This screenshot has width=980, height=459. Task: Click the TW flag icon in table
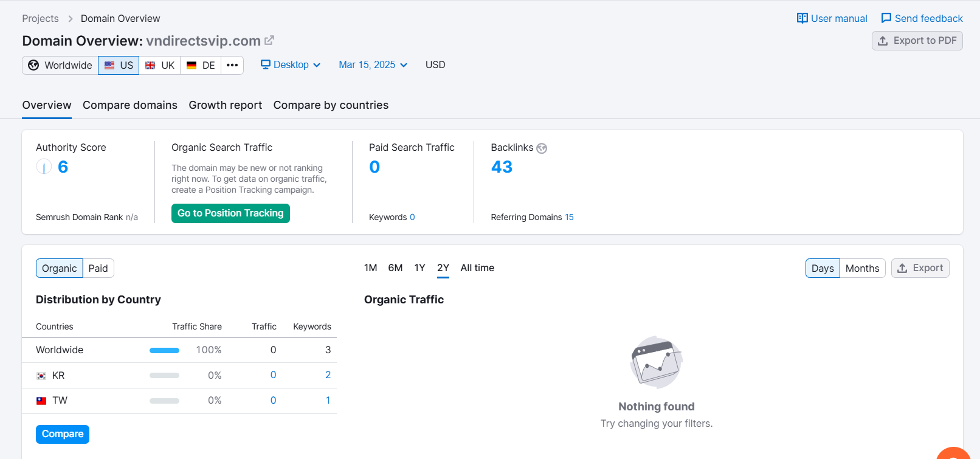[41, 401]
